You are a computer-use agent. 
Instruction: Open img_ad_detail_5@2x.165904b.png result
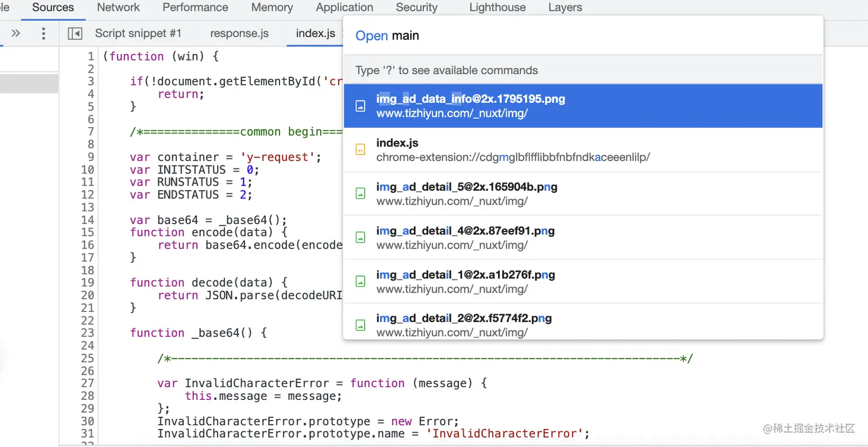[x=583, y=194]
